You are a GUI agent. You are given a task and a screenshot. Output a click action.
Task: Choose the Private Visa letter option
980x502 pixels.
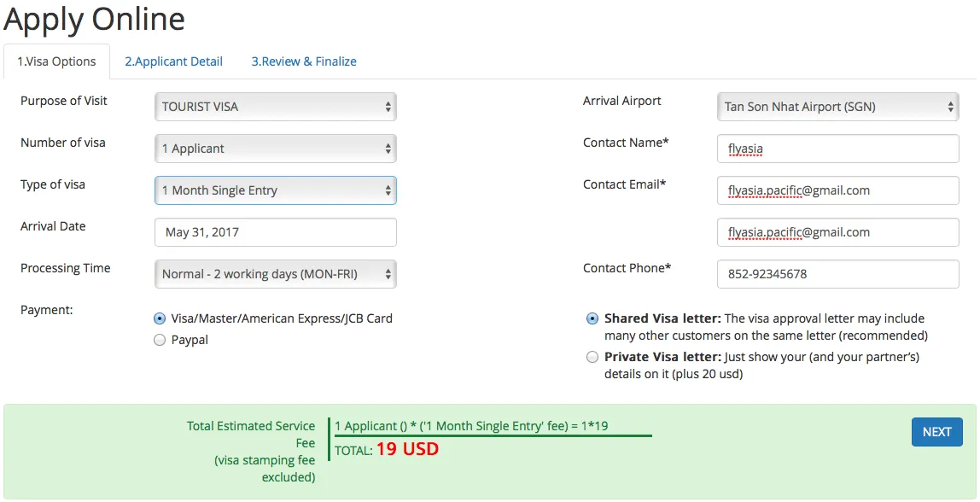tap(592, 357)
